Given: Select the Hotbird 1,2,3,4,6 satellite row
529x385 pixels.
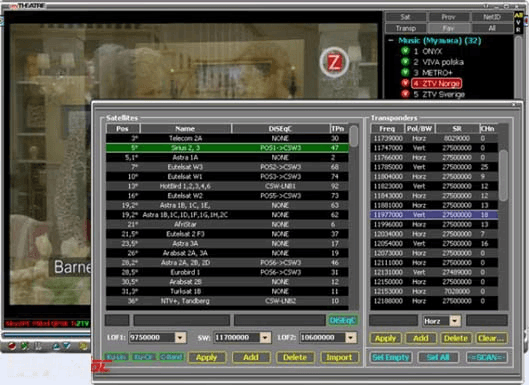Looking at the screenshot, I should [227, 186].
